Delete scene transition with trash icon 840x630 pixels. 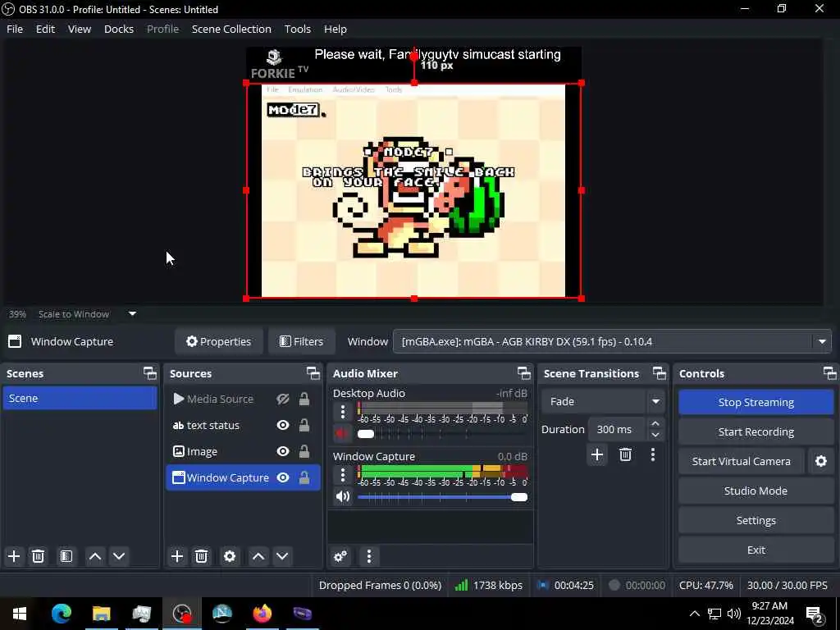[625, 454]
